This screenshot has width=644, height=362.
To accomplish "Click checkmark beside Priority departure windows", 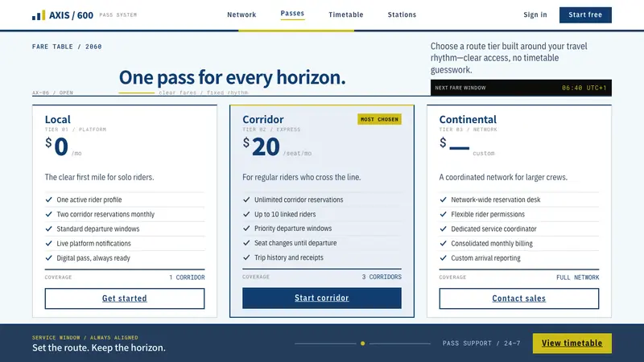I will tap(246, 228).
